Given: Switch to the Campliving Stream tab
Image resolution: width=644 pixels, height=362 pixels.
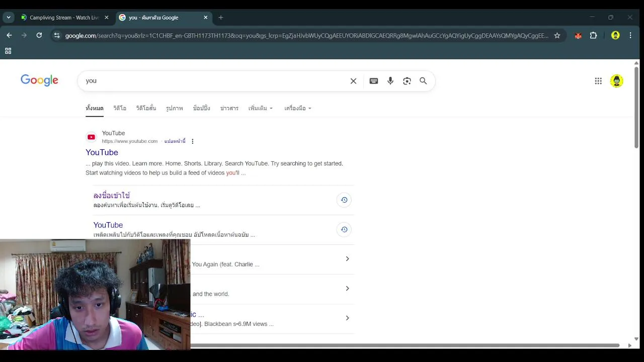Looking at the screenshot, I should (x=64, y=18).
